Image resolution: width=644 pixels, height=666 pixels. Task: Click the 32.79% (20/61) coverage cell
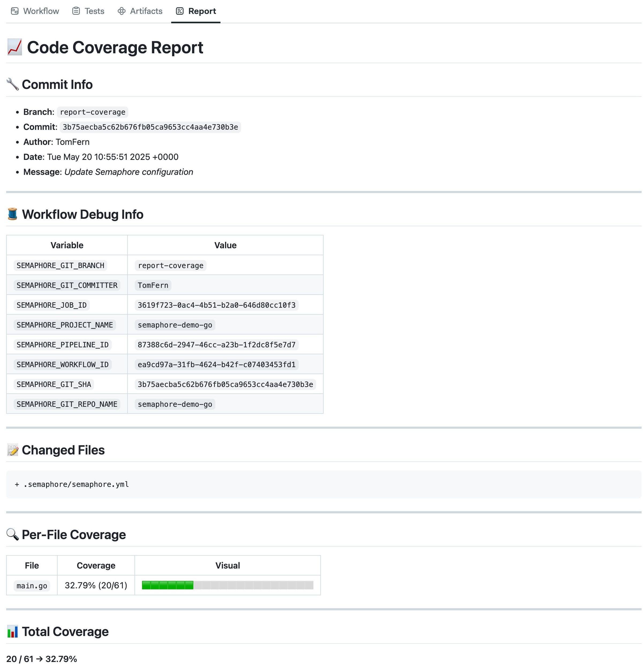pyautogui.click(x=96, y=585)
